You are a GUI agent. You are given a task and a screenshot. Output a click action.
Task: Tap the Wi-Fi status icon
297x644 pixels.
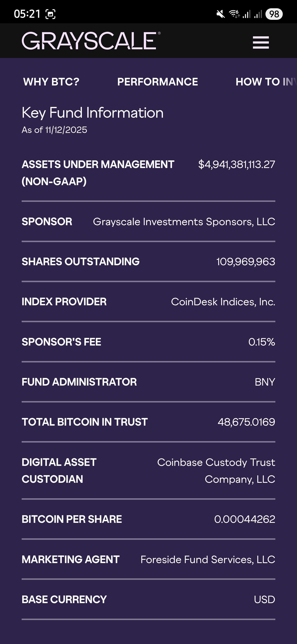(234, 14)
